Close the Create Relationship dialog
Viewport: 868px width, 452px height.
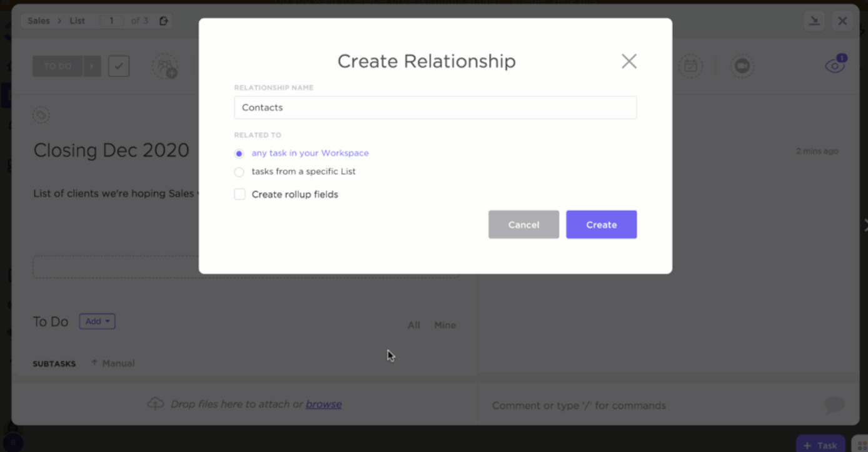pyautogui.click(x=628, y=61)
